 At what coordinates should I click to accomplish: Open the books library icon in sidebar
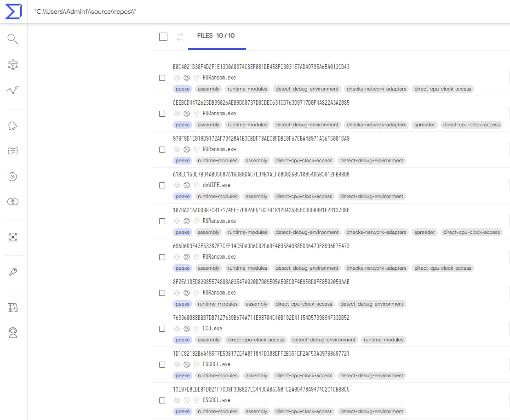point(13,307)
